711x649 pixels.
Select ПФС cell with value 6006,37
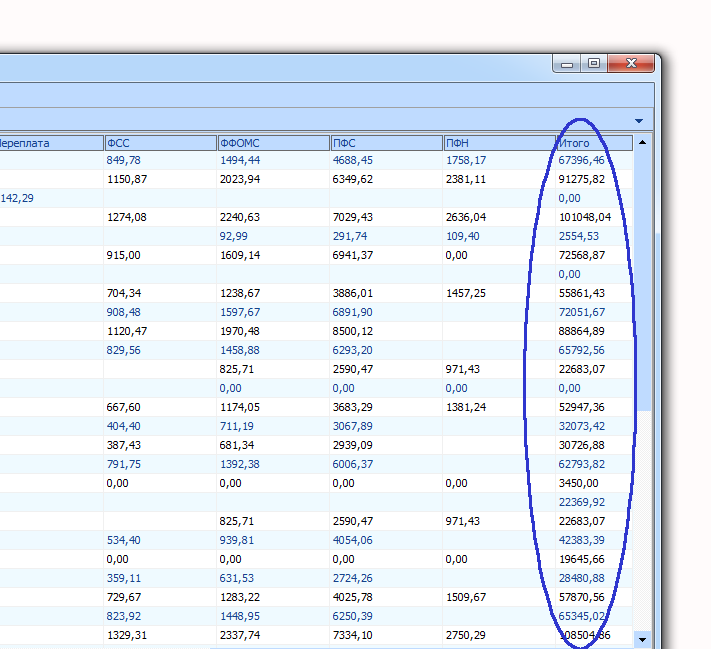386,464
